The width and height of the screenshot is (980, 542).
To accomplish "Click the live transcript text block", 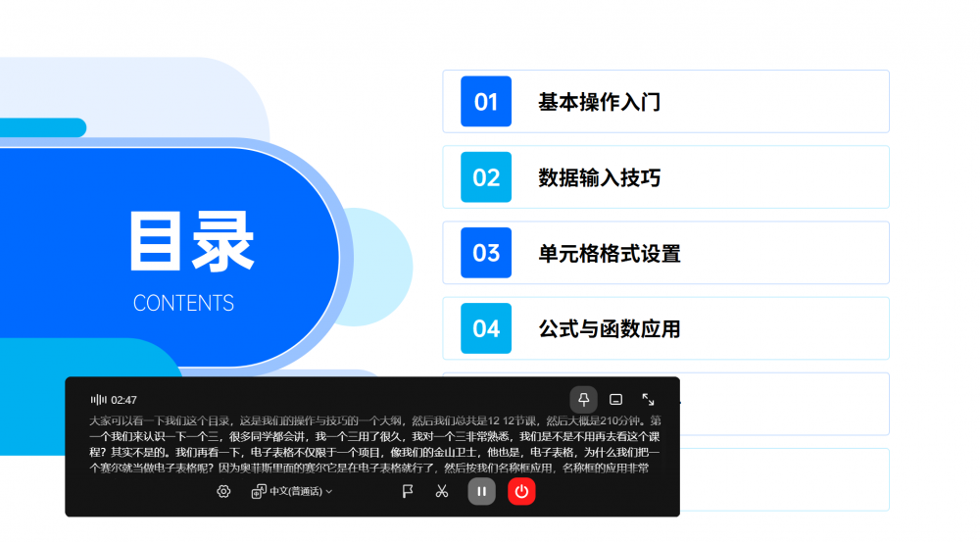I will point(375,444).
